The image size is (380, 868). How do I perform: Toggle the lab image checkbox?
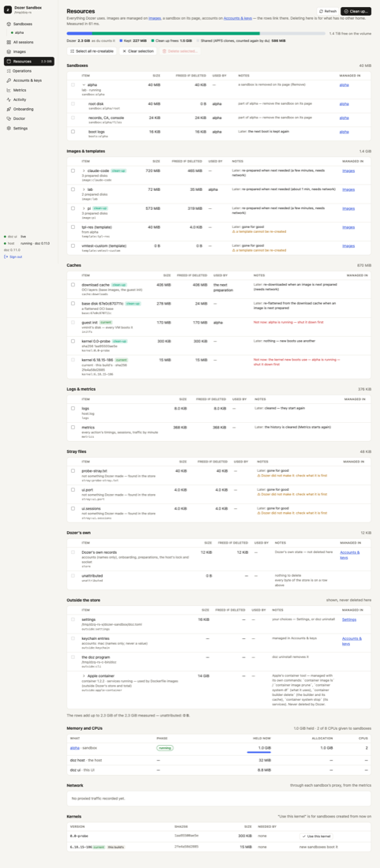point(73,189)
